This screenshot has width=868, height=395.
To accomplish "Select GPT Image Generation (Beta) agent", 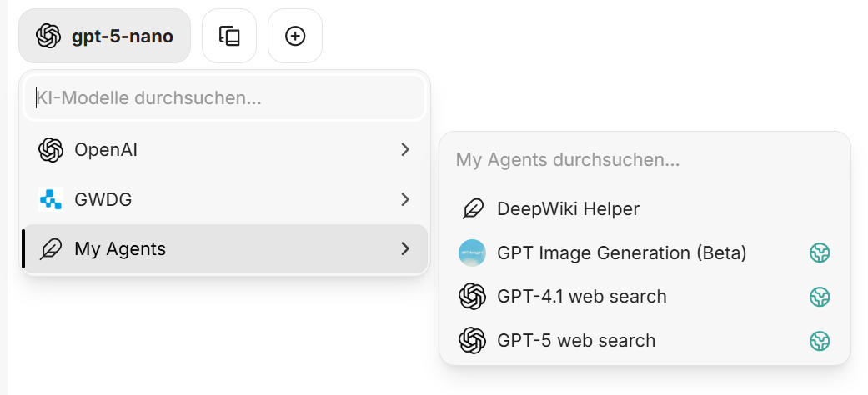I will click(x=621, y=252).
